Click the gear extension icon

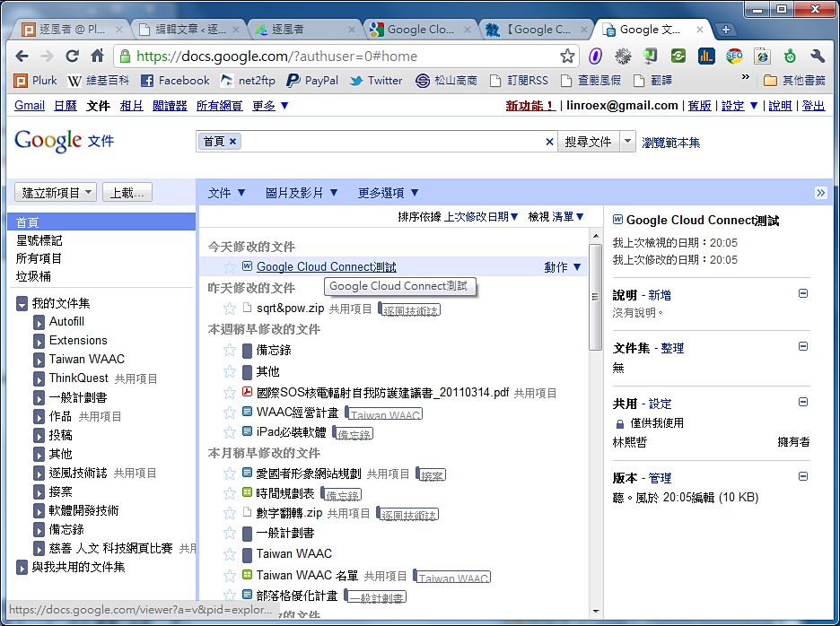click(623, 56)
